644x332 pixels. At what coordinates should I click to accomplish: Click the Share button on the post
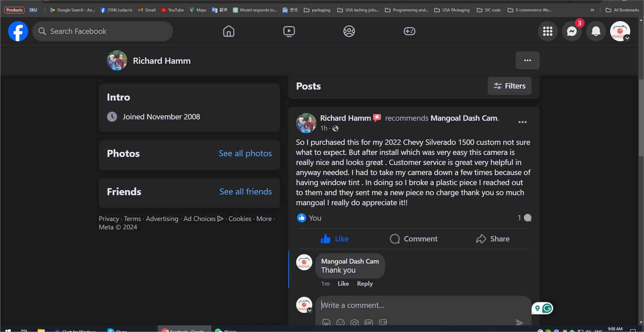click(493, 239)
